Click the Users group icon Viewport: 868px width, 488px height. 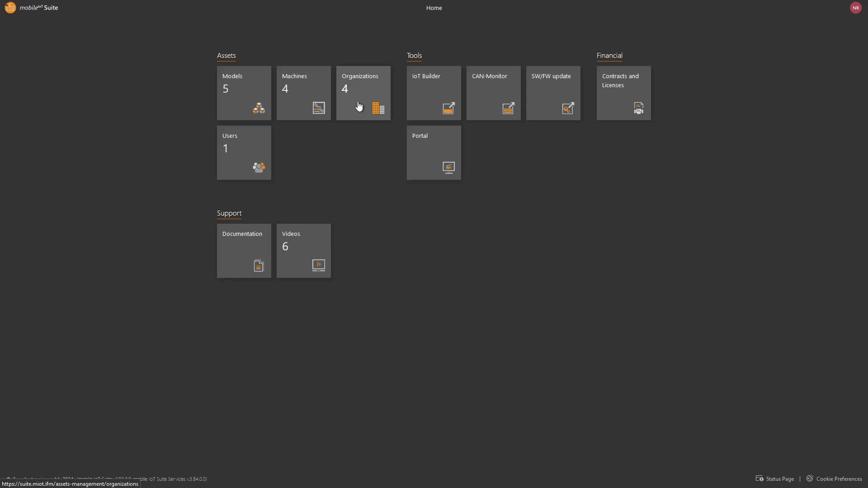point(259,168)
